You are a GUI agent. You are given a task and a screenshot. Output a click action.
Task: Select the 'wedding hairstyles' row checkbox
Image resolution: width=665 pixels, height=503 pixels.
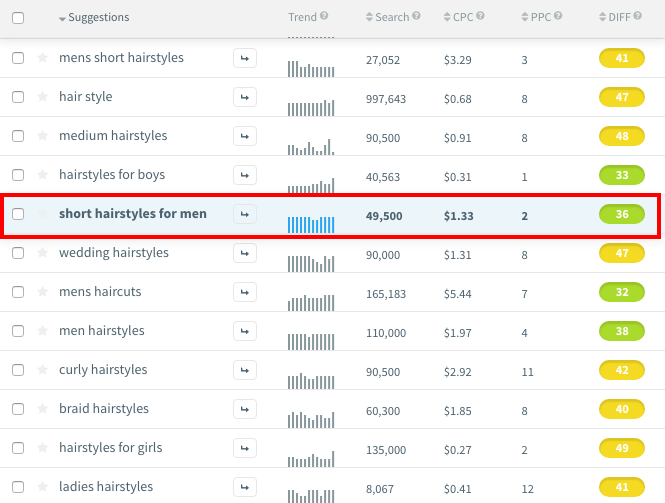(x=18, y=253)
